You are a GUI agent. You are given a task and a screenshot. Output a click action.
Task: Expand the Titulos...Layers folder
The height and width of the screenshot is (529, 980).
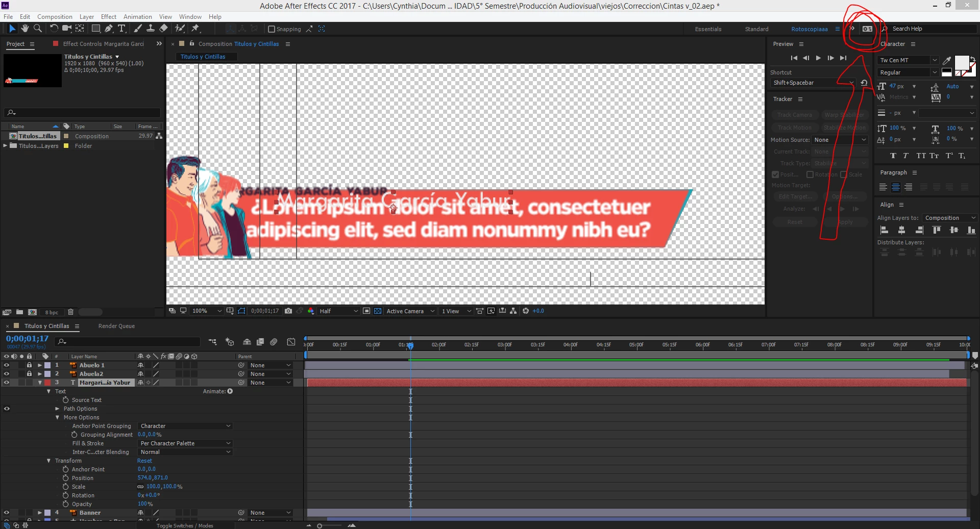(x=6, y=146)
